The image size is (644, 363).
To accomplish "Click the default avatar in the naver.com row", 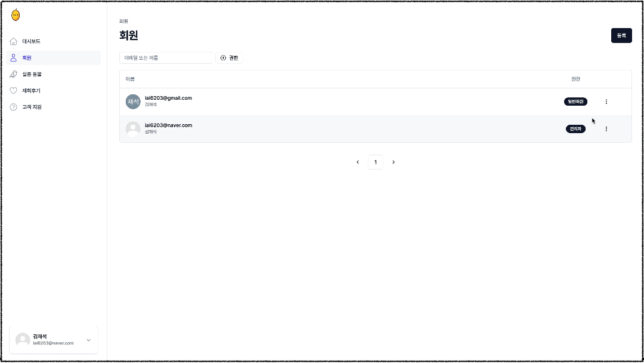I will [133, 129].
